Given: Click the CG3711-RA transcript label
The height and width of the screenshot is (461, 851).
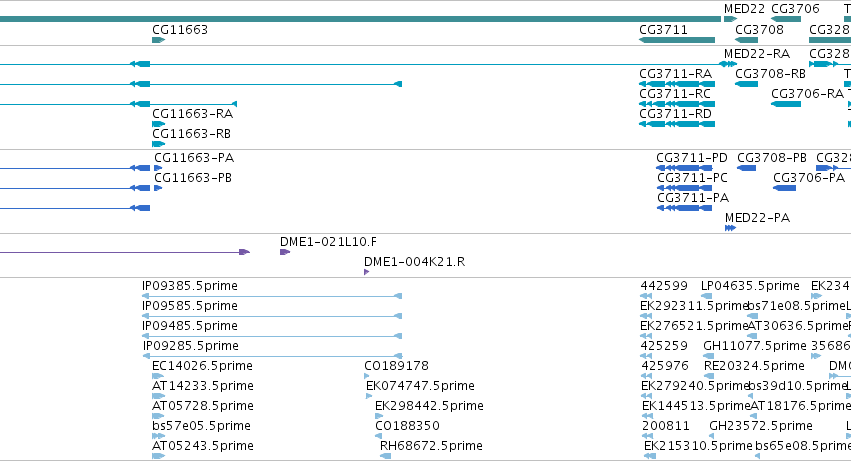Looking at the screenshot, I should click(x=675, y=74).
